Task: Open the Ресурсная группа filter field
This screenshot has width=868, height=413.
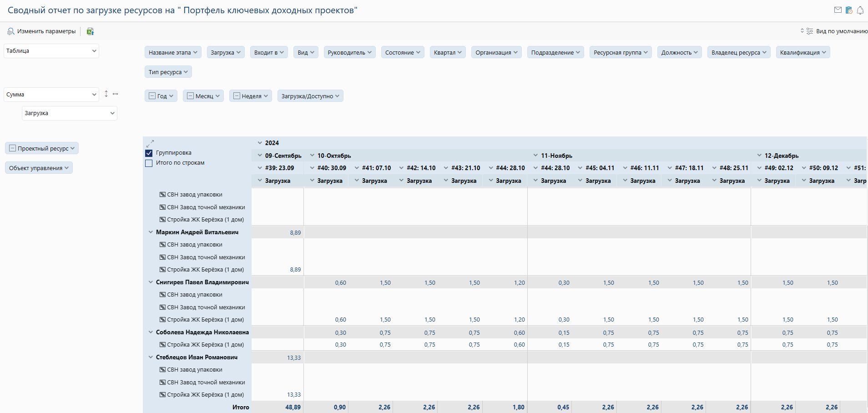Action: [620, 53]
